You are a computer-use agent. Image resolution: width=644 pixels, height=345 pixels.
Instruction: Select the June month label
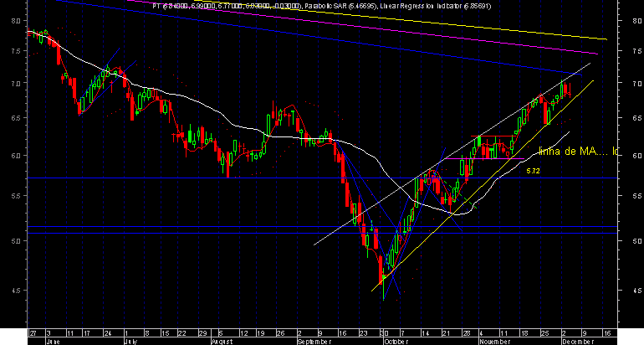(x=53, y=342)
